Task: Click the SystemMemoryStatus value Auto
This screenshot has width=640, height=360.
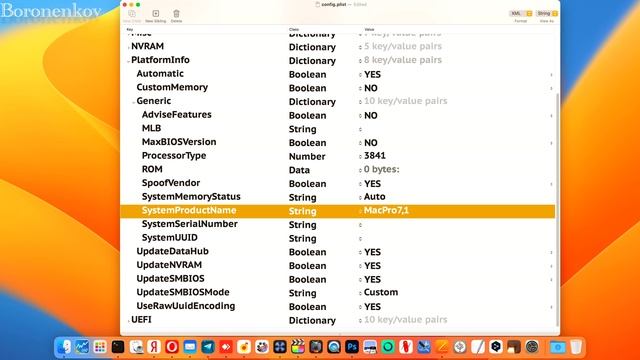Action: (374, 197)
